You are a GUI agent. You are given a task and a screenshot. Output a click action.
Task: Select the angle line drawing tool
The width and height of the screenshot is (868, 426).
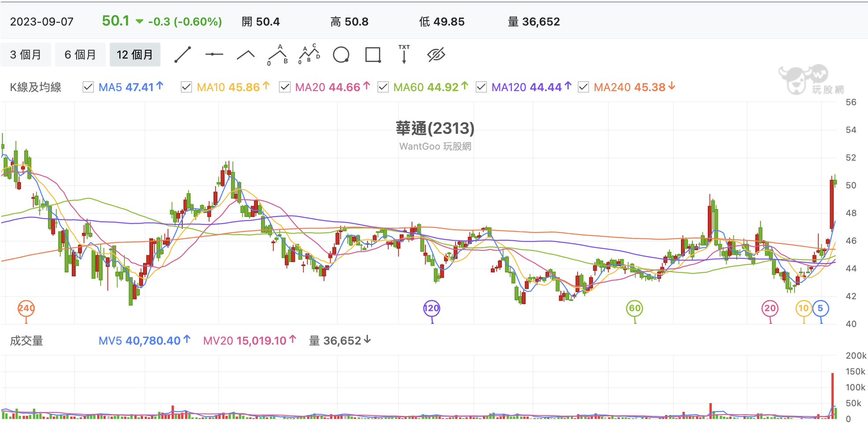tap(246, 55)
